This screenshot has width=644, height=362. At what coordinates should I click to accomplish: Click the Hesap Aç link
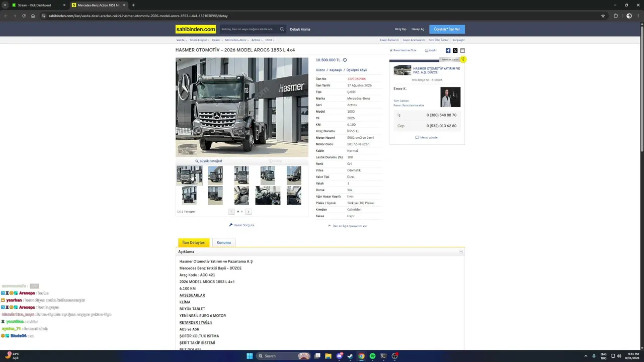[x=418, y=29]
